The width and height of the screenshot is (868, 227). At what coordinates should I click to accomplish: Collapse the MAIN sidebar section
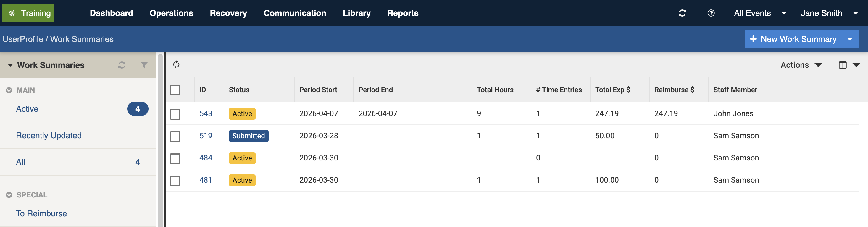9,90
